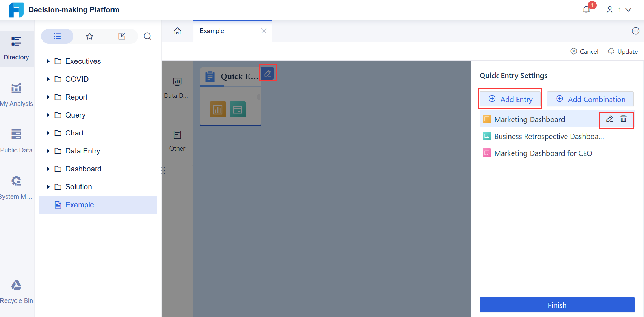Image resolution: width=644 pixels, height=317 pixels.
Task: Select the Example tab
Action: click(x=211, y=31)
